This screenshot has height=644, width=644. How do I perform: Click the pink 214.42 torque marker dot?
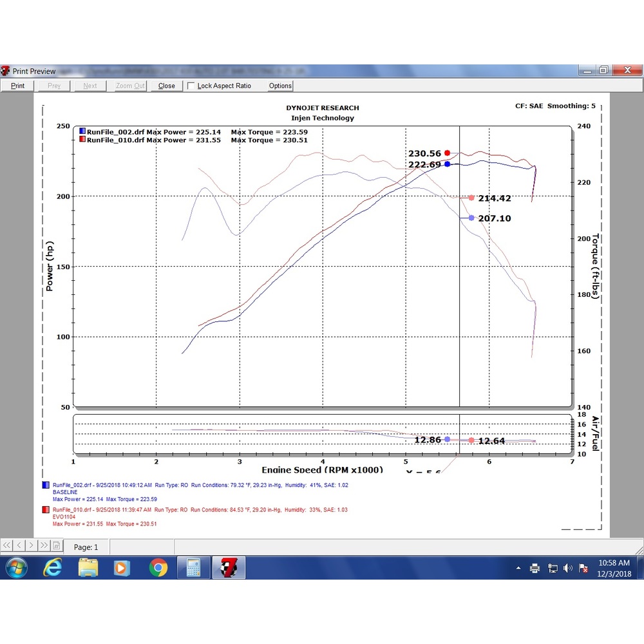pyautogui.click(x=471, y=198)
